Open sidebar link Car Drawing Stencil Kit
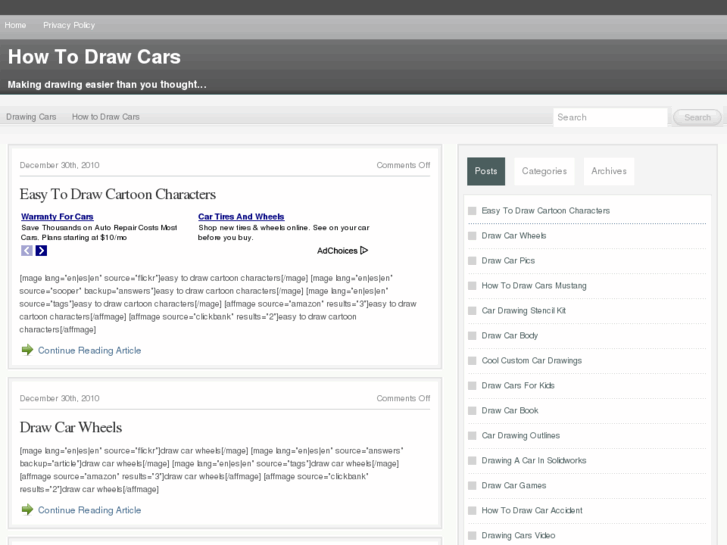The width and height of the screenshot is (727, 545). pos(524,311)
